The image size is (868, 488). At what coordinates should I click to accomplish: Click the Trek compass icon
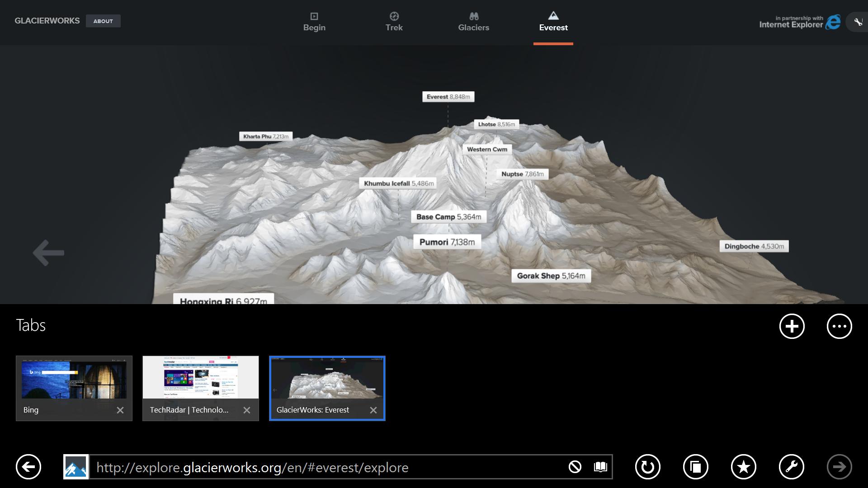pyautogui.click(x=394, y=16)
